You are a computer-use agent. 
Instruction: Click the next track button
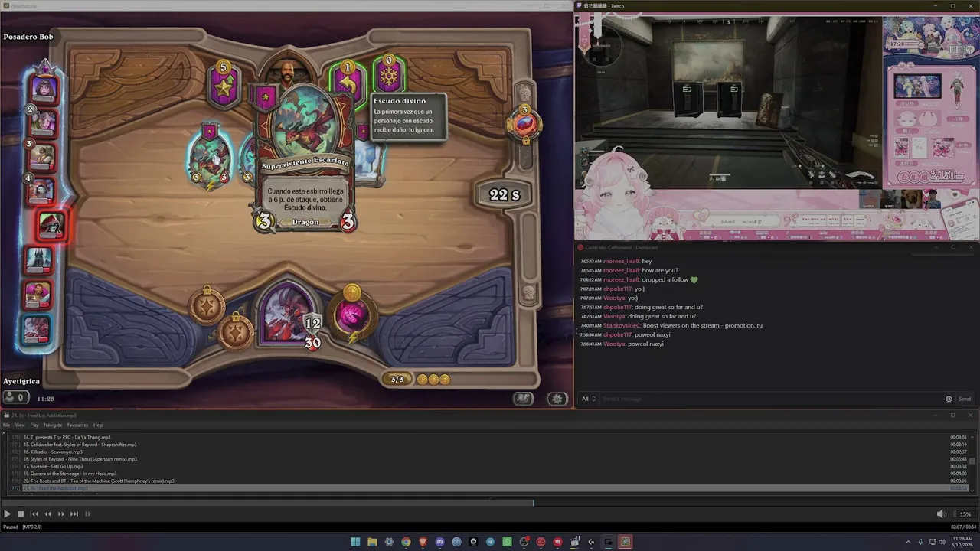pyautogui.click(x=74, y=514)
